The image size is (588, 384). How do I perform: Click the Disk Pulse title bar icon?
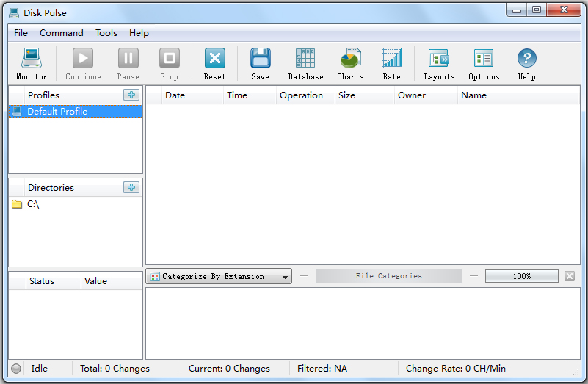[x=14, y=12]
